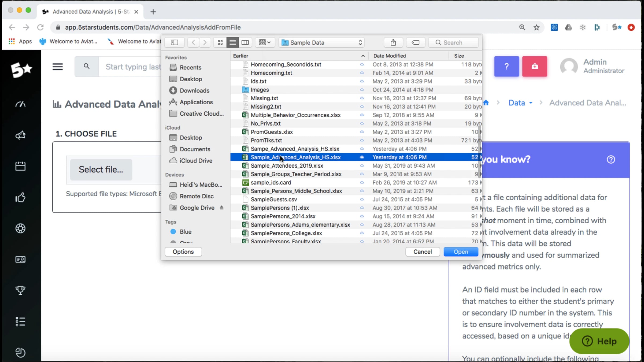Expand the group-by options dropdown
The image size is (644, 362).
coord(265,42)
